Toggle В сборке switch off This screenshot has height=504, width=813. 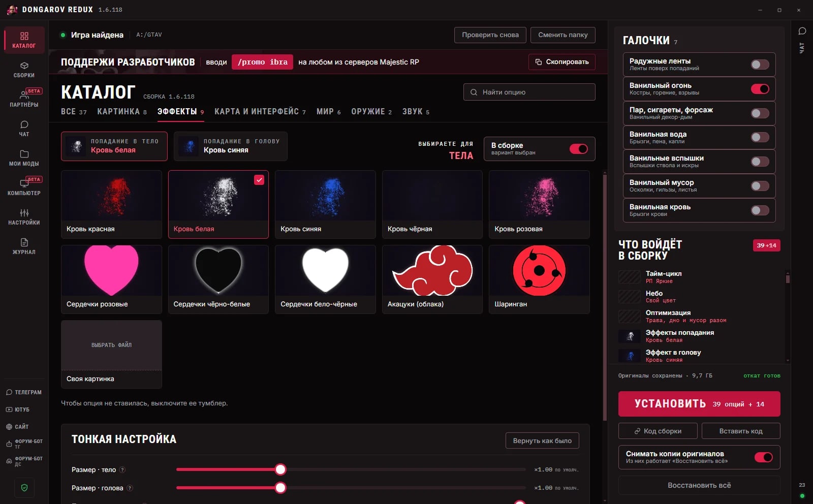pyautogui.click(x=578, y=149)
